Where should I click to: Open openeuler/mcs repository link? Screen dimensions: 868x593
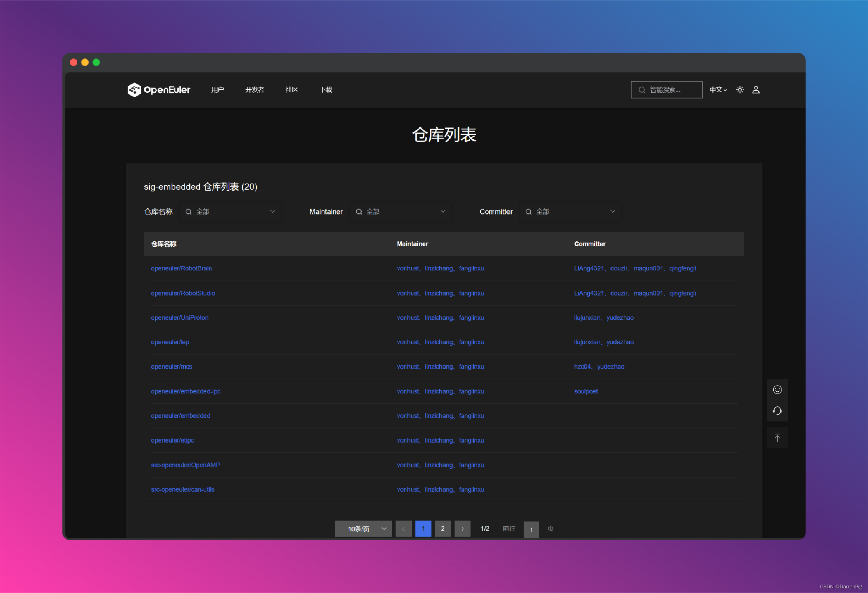click(x=171, y=367)
